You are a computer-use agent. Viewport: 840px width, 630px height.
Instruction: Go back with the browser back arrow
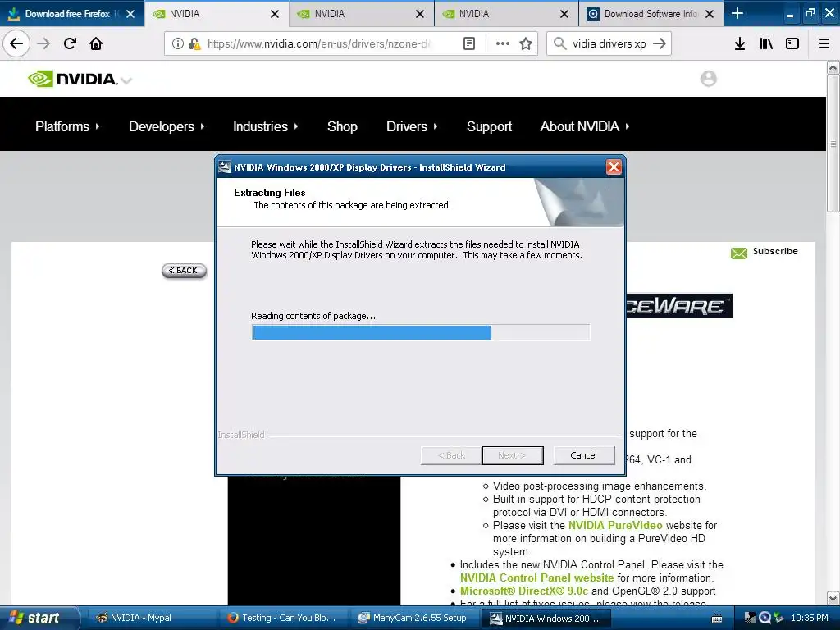16,43
